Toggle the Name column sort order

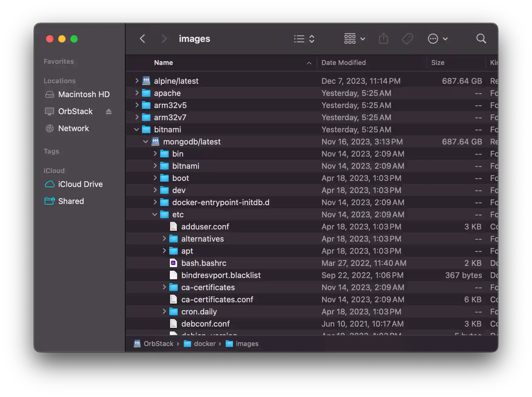coord(309,63)
